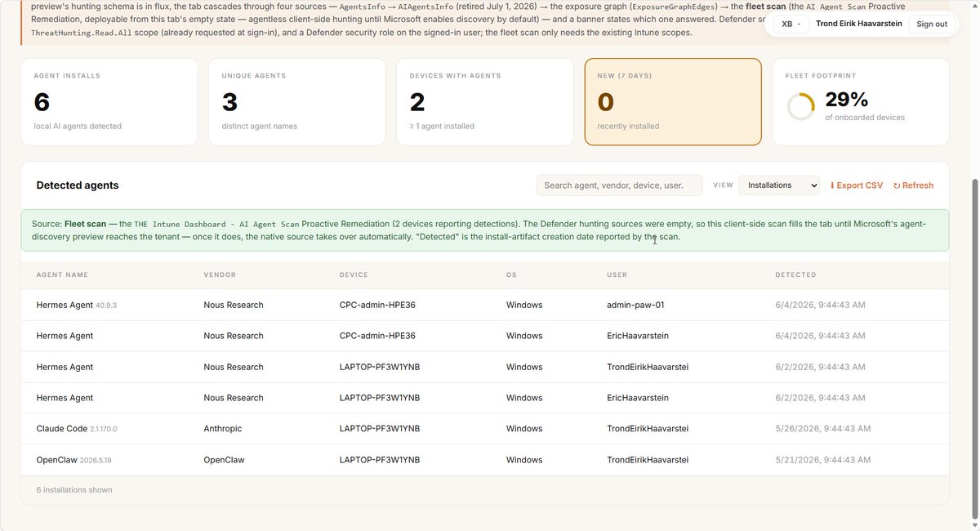This screenshot has height=531, width=980.
Task: Select the Unique Agents stat card
Action: pyautogui.click(x=297, y=102)
